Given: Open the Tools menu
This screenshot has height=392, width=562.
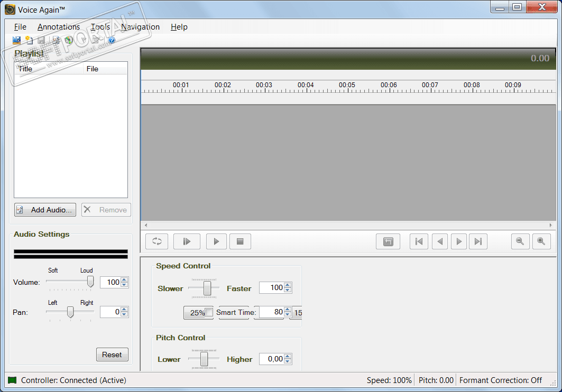Looking at the screenshot, I should 100,27.
